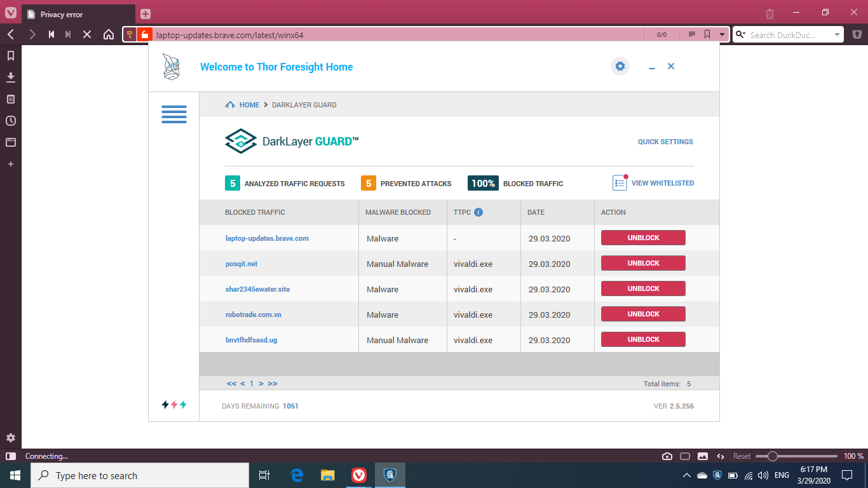
Task: Click the page zoom slider handle
Action: click(773, 456)
